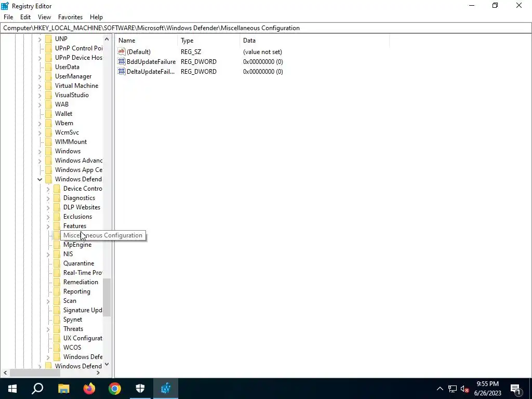Select the WIMMount folder icon

(48, 142)
